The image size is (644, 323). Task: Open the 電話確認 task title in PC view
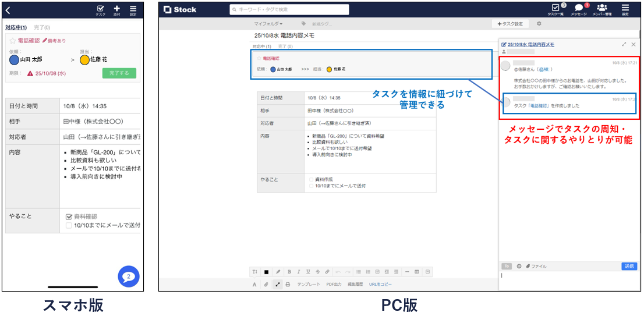coord(271,59)
